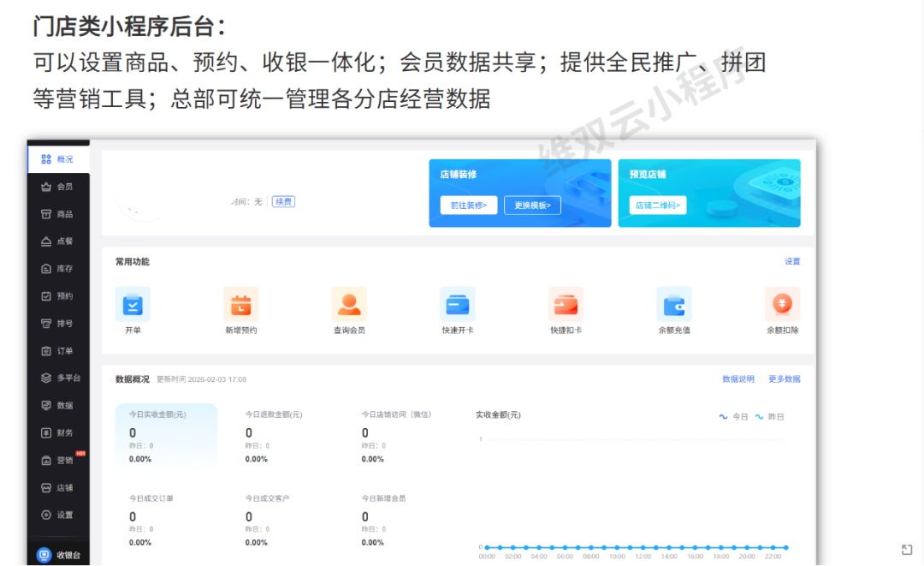Click the 快捷扣卡 red card icon
The width and height of the screenshot is (924, 566).
pyautogui.click(x=566, y=304)
